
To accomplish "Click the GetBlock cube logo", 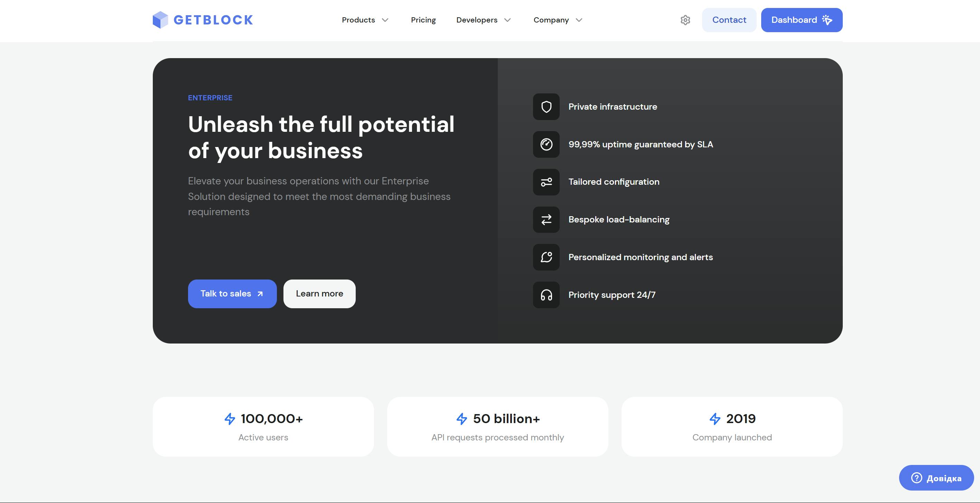I will click(160, 20).
